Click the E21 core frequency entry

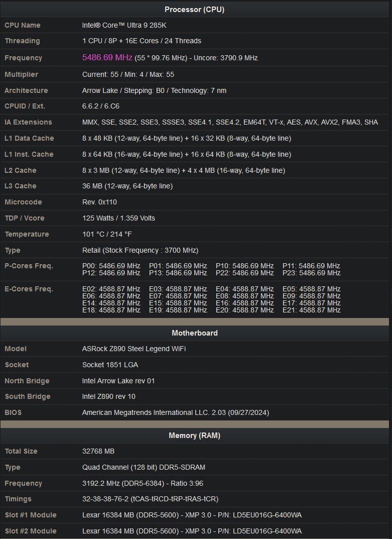click(x=311, y=310)
